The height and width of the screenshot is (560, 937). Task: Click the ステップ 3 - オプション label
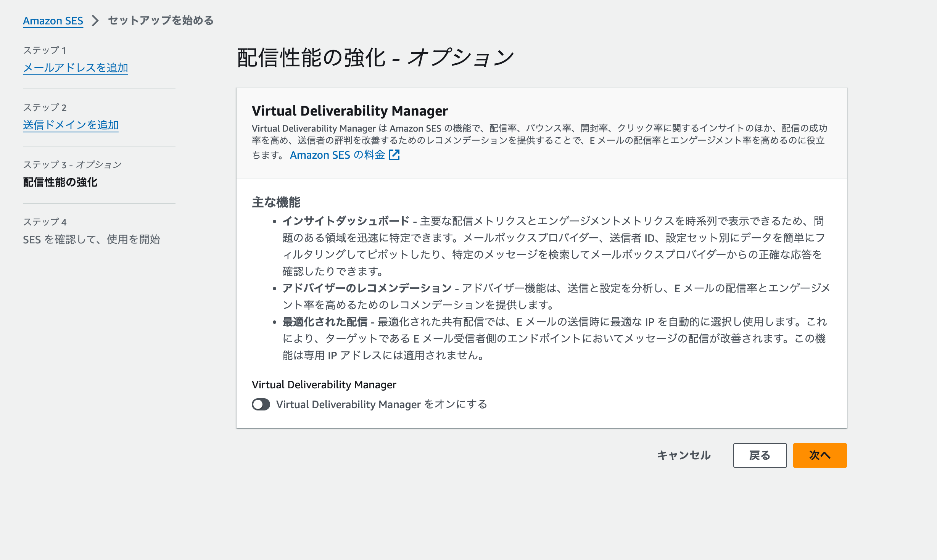point(72,165)
